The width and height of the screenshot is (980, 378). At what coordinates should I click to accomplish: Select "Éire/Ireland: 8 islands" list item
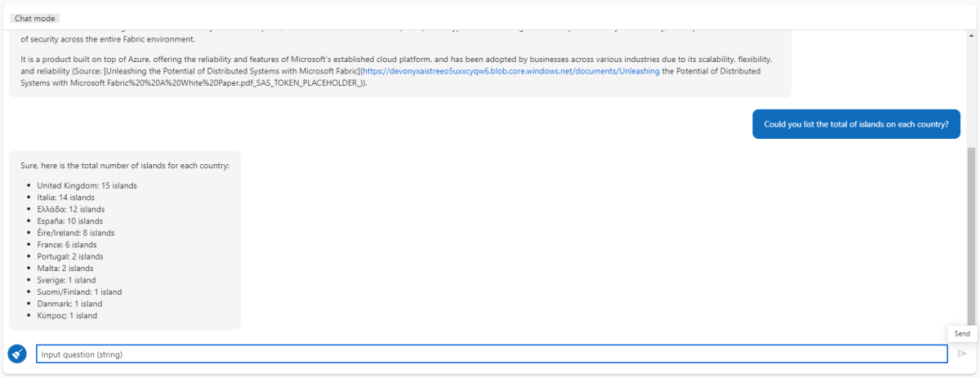(75, 233)
